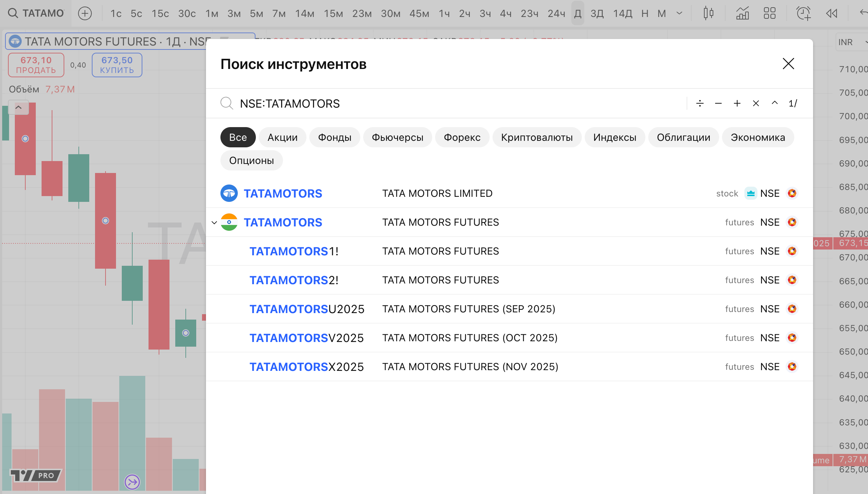This screenshot has width=868, height=494.
Task: Click the 673,10 ПРОДАТЬ button
Action: (x=36, y=65)
